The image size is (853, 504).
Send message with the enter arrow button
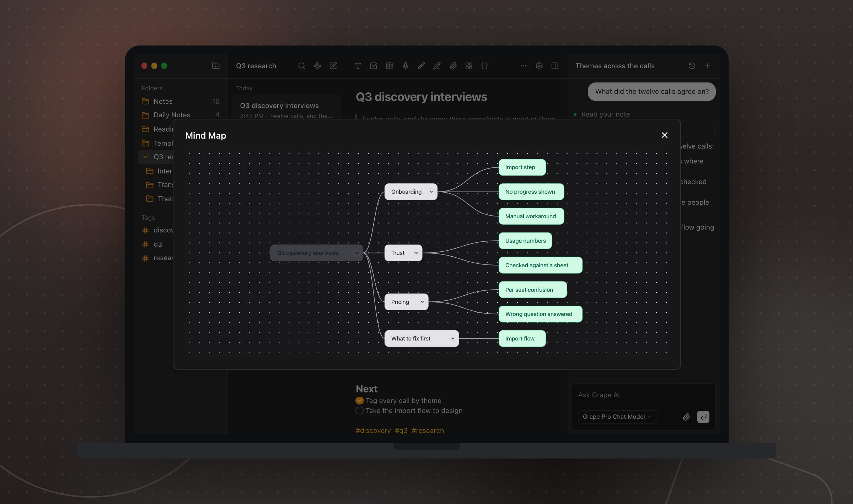pyautogui.click(x=703, y=417)
